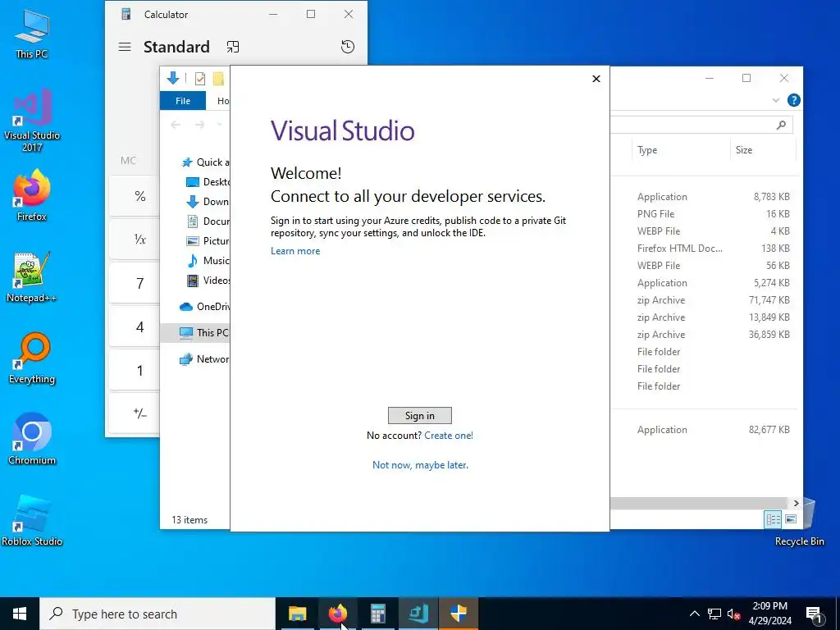This screenshot has width=840, height=630.
Task: Click the Home ribbon tab in File Explorer
Action: click(223, 101)
